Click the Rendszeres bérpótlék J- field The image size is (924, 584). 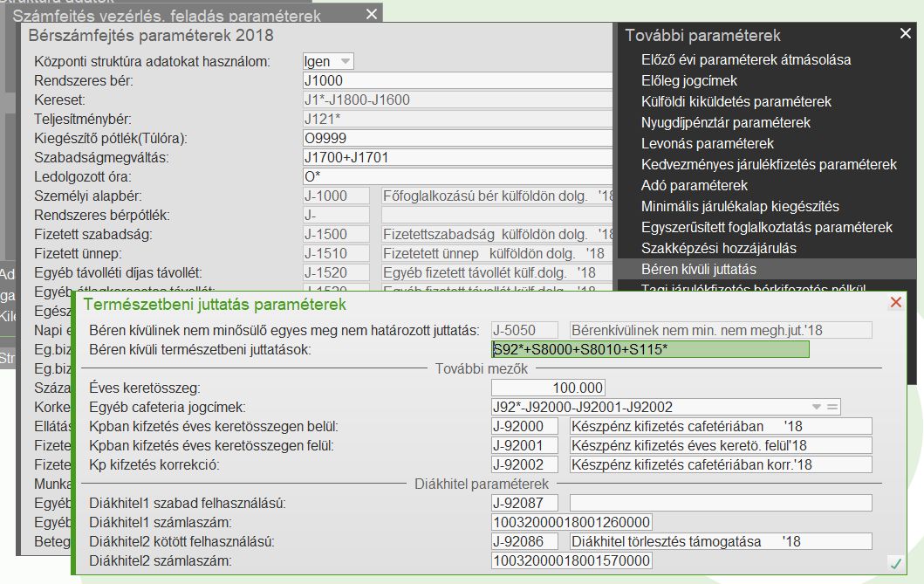point(336,215)
